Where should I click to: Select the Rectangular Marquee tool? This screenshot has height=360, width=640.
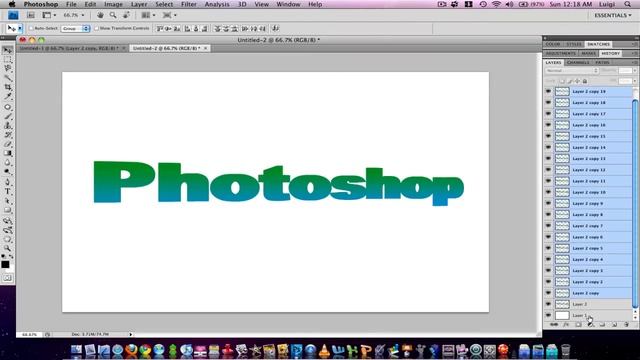[x=7, y=60]
